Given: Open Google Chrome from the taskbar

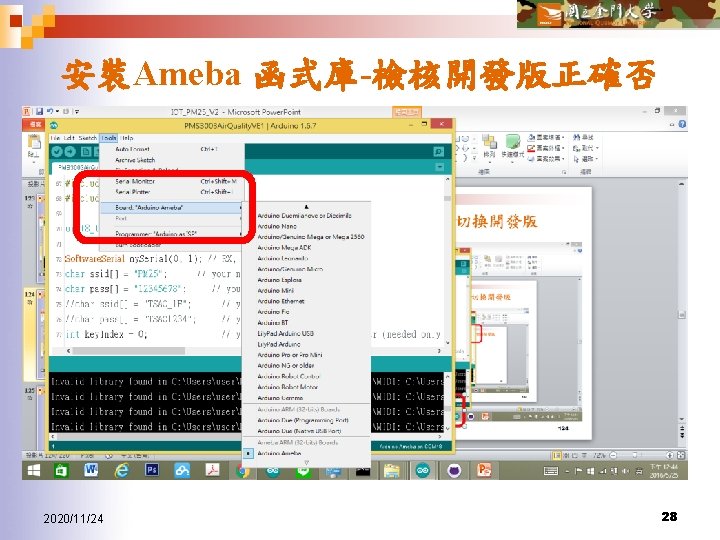Looking at the screenshot, I should point(242,470).
